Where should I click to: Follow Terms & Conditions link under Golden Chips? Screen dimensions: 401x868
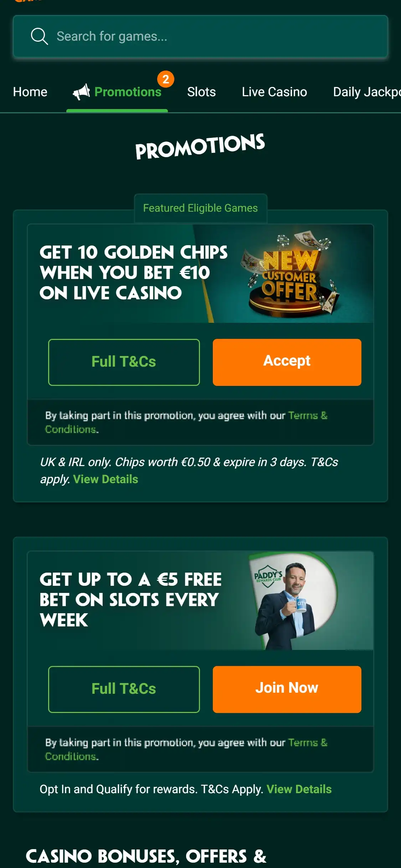pyautogui.click(x=186, y=422)
